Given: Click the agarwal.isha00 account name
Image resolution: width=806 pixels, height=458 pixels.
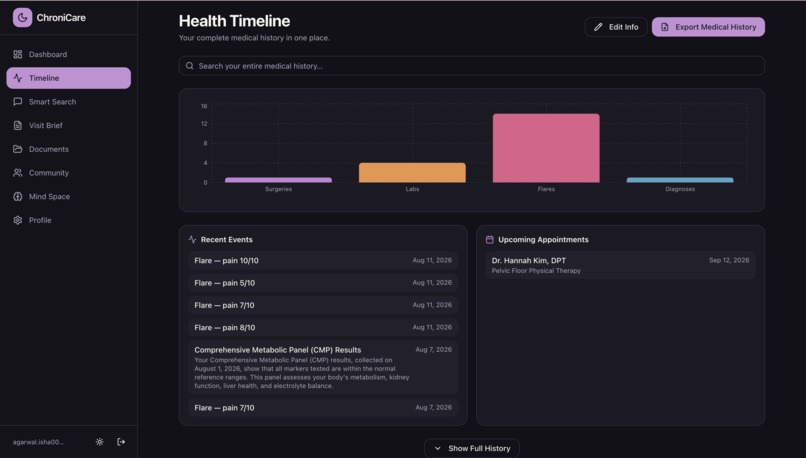Looking at the screenshot, I should click(x=39, y=442).
